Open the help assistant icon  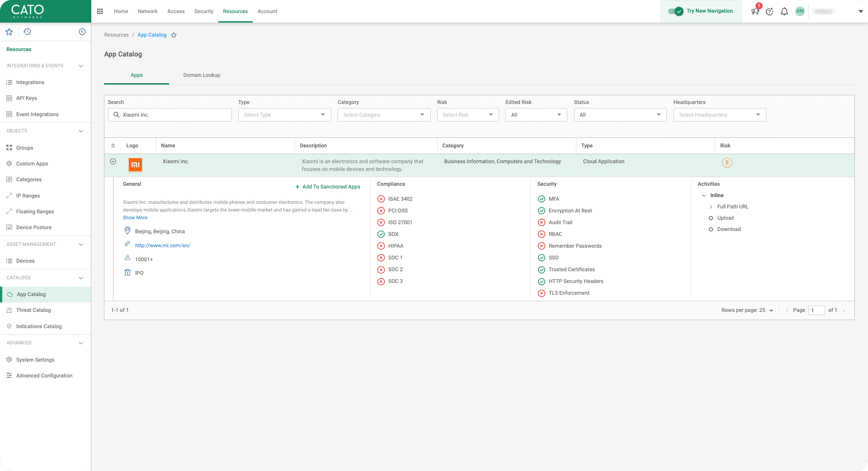point(769,11)
